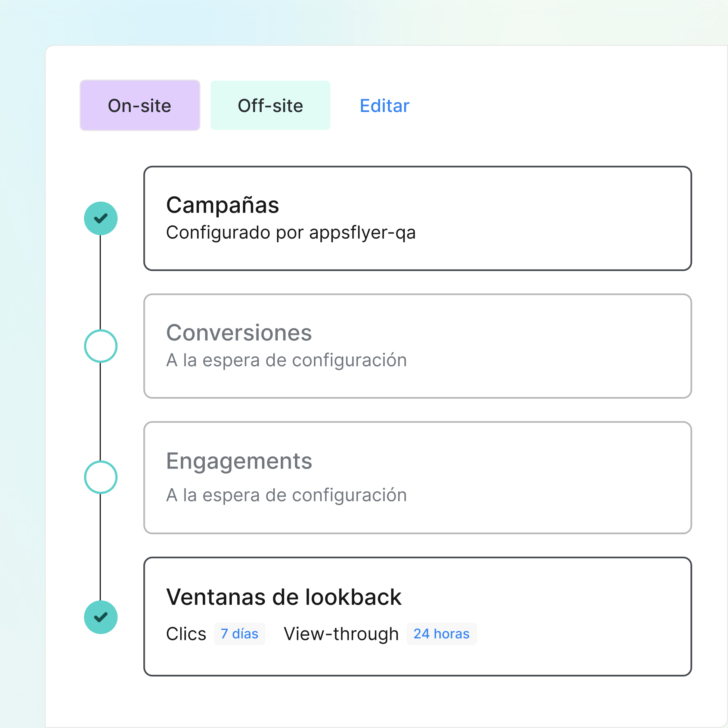The width and height of the screenshot is (728, 728).
Task: Click the completed checkmark icon beside Campañas
Action: click(x=100, y=218)
